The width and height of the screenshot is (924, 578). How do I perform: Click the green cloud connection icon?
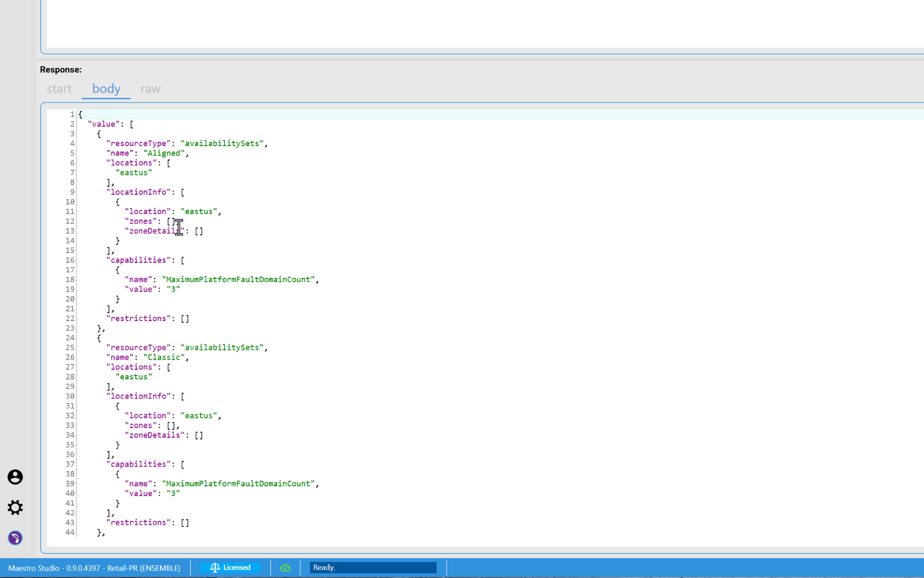(286, 568)
